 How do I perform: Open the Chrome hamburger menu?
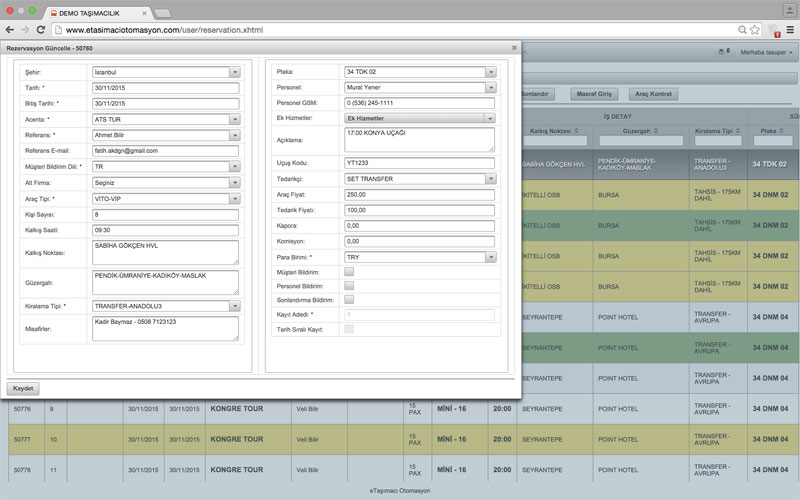790,30
